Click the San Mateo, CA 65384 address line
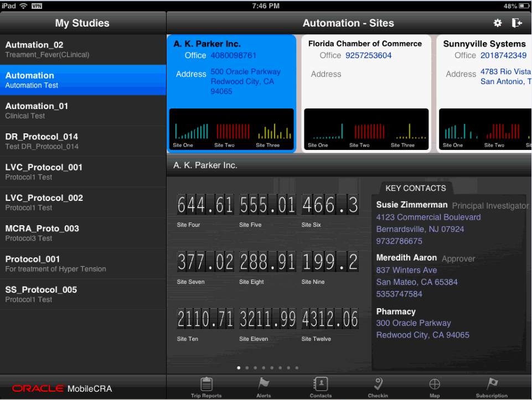The image size is (532, 400). [x=417, y=282]
